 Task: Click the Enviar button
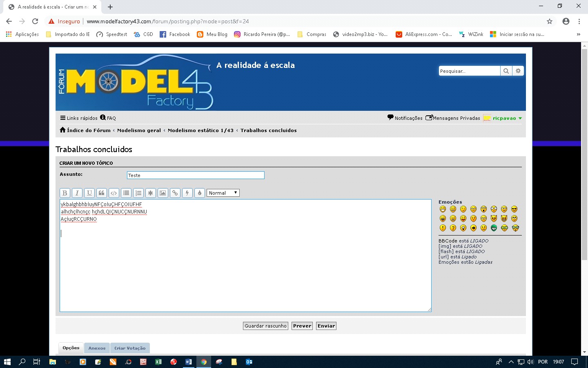[326, 326]
